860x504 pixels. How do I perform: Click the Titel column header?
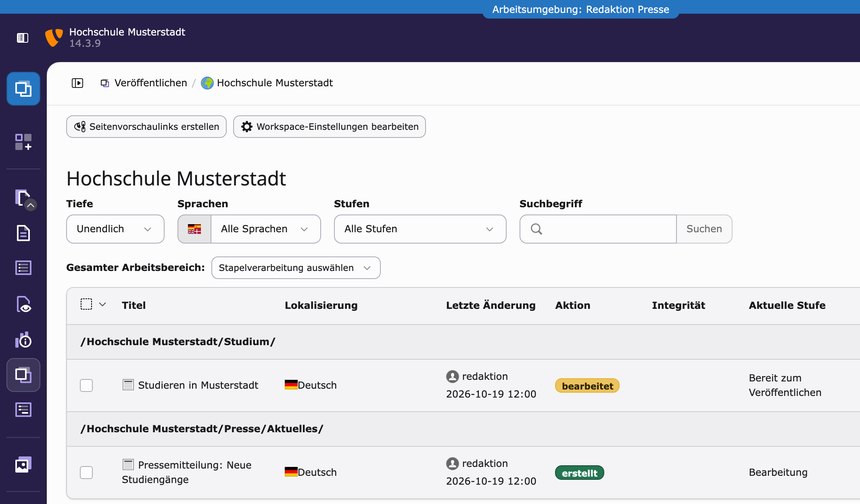134,305
